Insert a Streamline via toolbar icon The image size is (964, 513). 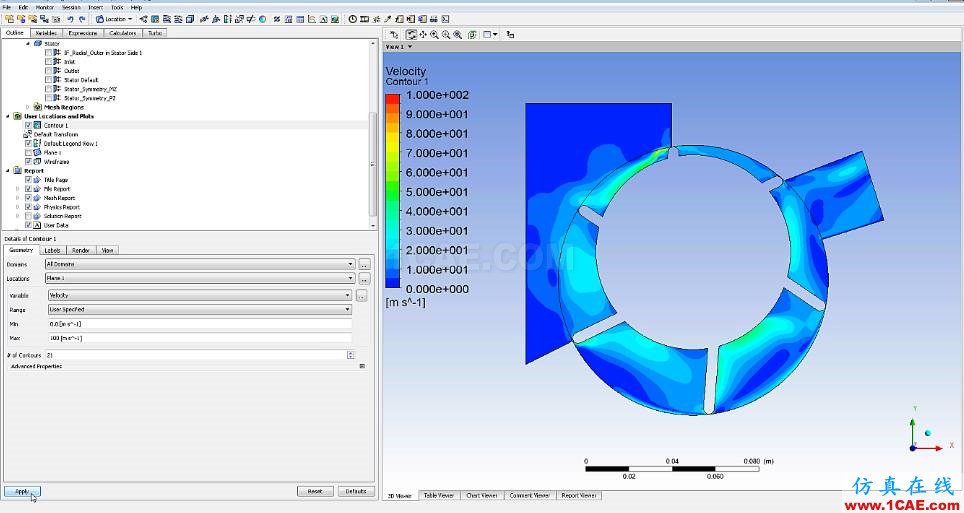(x=166, y=19)
